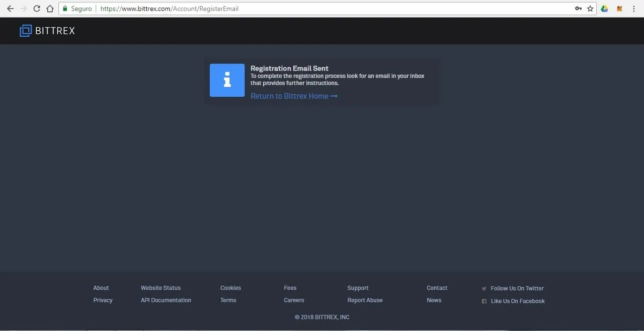This screenshot has width=644, height=331.
Task: Open the Terms footer link
Action: (x=228, y=300)
